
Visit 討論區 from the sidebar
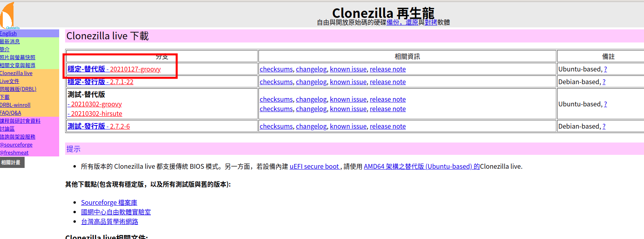(7, 129)
